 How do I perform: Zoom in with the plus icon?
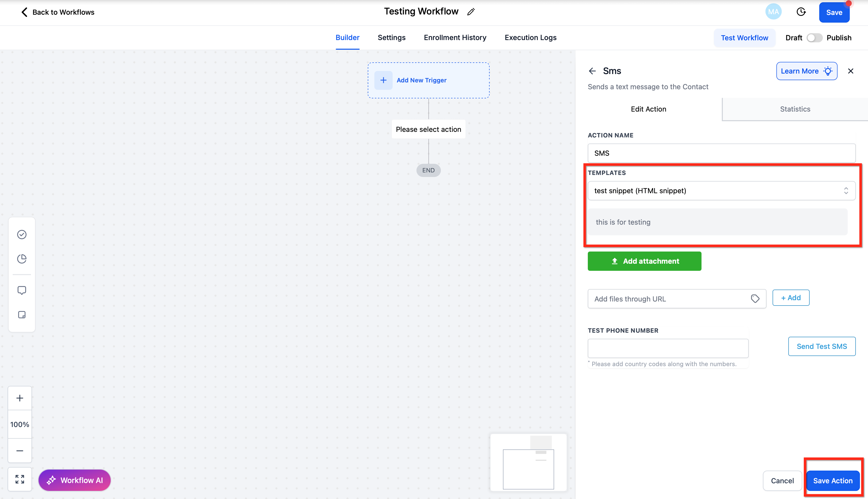coord(20,398)
